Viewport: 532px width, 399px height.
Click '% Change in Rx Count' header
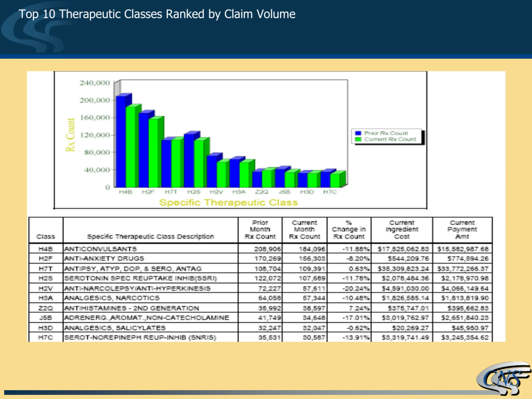pos(349,230)
